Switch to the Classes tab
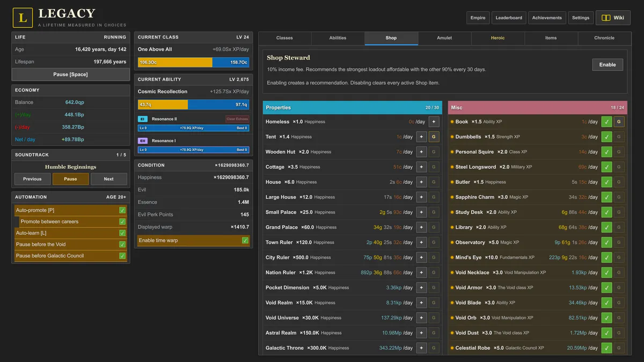This screenshot has height=362, width=644. 284,38
